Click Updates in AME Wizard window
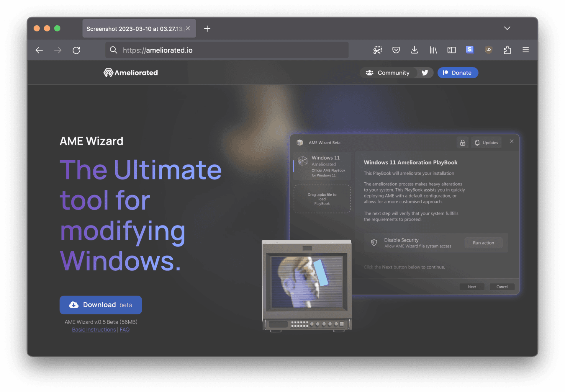565x392 pixels. point(486,143)
